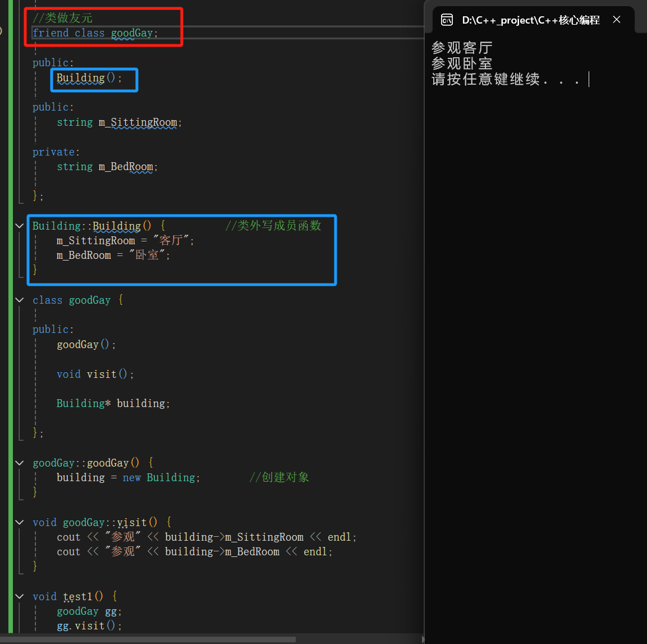The width and height of the screenshot is (647, 644).
Task: Click the 'Building();' declaration
Action: pyautogui.click(x=89, y=78)
